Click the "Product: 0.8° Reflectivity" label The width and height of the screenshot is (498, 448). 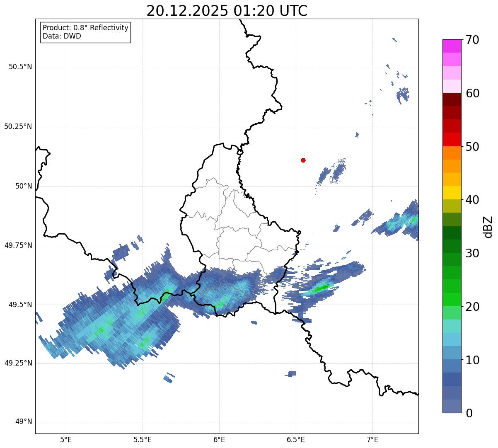tap(86, 28)
